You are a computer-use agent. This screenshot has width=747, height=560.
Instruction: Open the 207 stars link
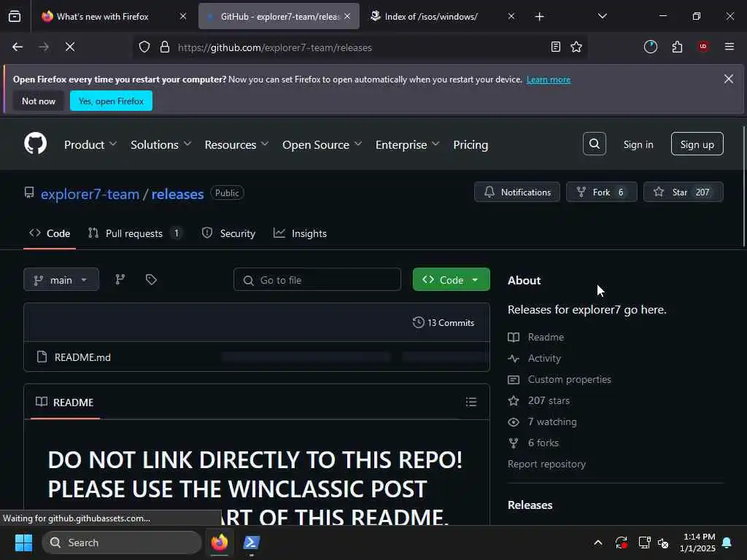point(549,400)
